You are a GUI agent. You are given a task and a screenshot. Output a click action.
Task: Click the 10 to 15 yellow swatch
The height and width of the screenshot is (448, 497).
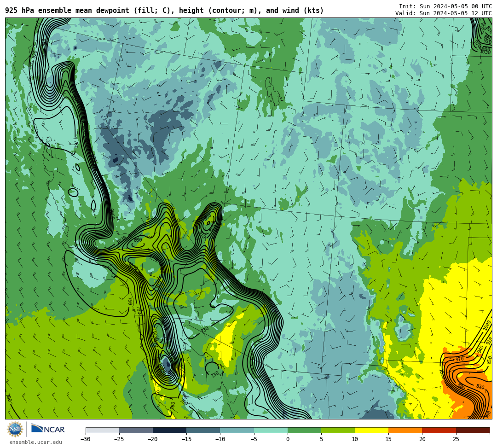click(371, 430)
